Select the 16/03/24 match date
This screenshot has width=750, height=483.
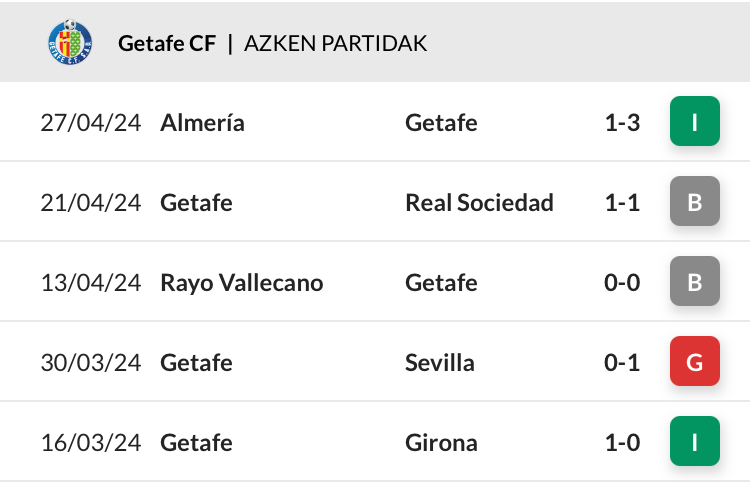pyautogui.click(x=91, y=442)
